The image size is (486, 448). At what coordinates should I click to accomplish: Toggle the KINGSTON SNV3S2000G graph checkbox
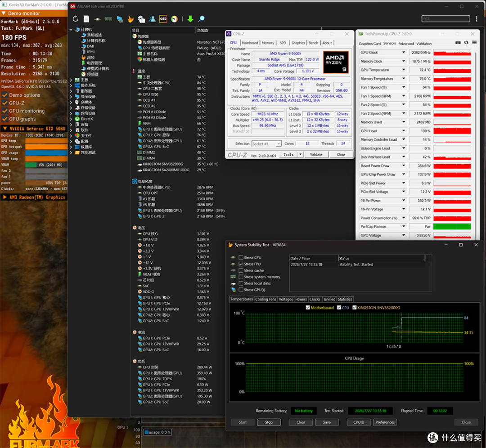point(354,308)
